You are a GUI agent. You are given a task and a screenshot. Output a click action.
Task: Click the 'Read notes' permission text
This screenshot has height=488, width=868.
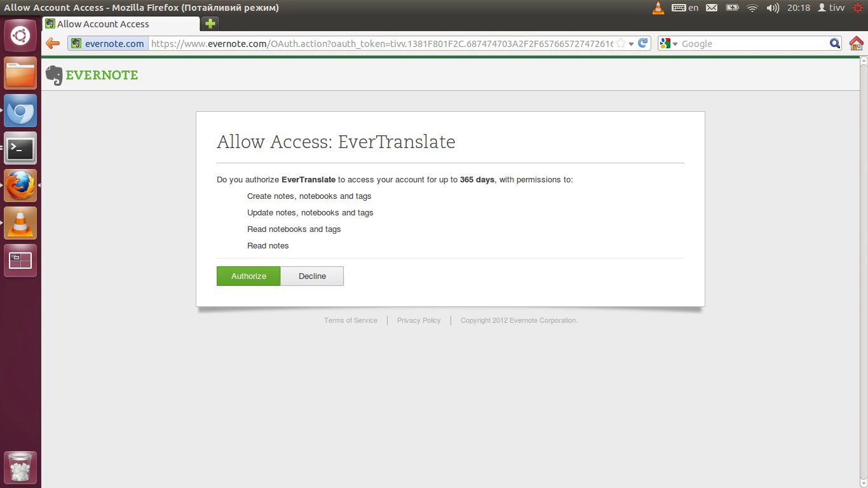[x=268, y=245]
